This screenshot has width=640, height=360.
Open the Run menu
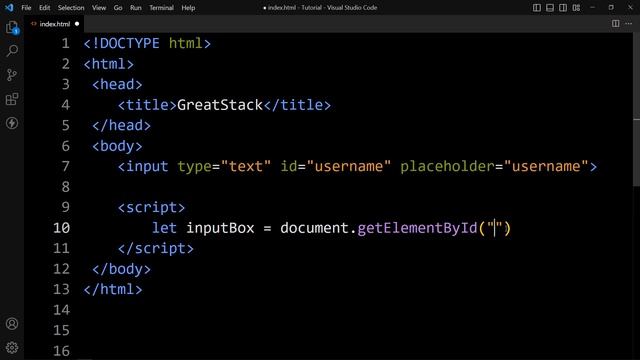(136, 8)
